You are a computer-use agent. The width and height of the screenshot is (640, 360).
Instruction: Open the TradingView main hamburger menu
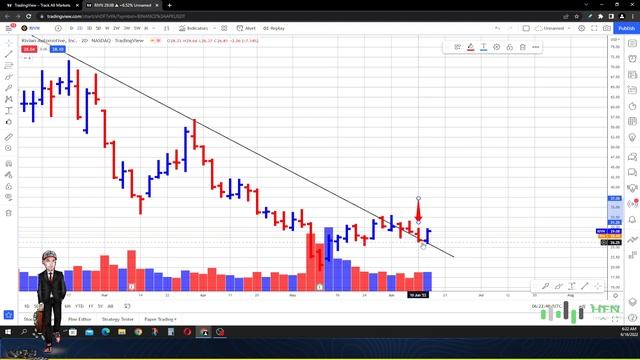click(x=9, y=28)
